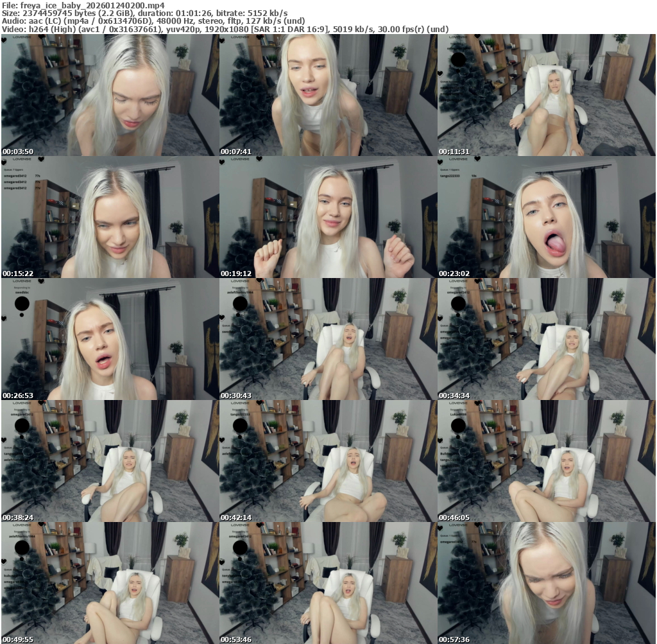657x644 pixels.
Task: View the frame captured at 00:34:34
Action: point(547,339)
